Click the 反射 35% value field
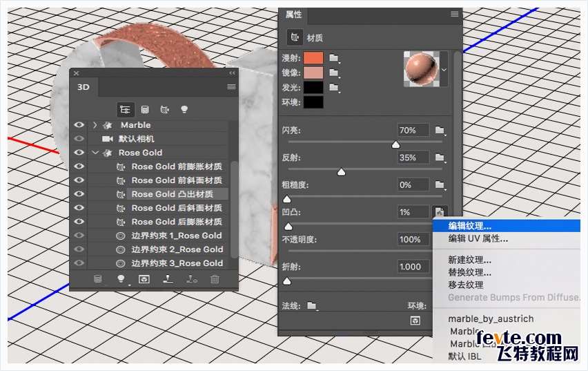588x371 pixels. [x=413, y=158]
